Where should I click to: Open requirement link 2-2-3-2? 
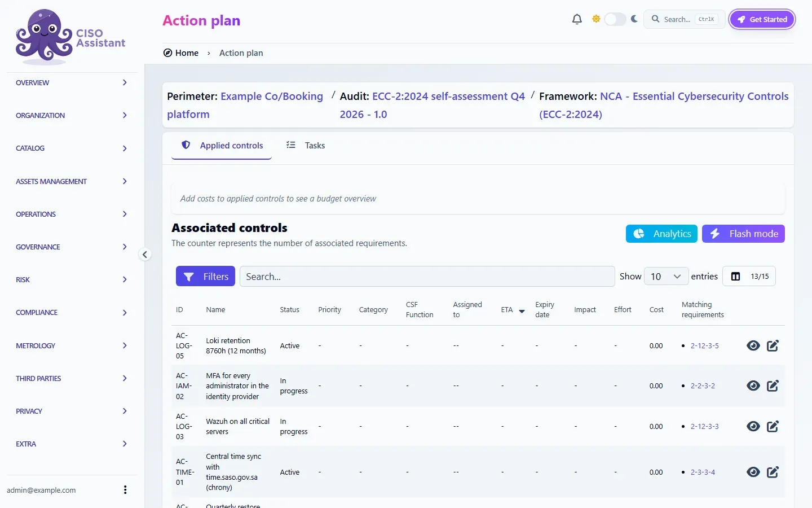pos(703,386)
